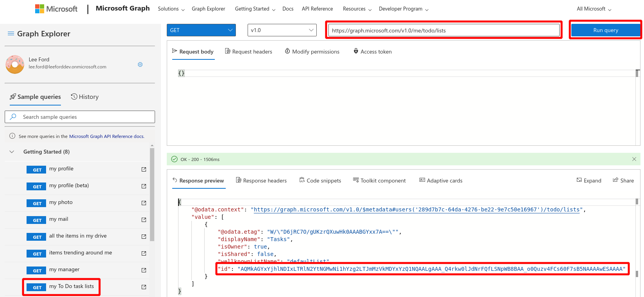Open the settings gear next to Lee Ford
The height and width of the screenshot is (297, 644).
(140, 64)
